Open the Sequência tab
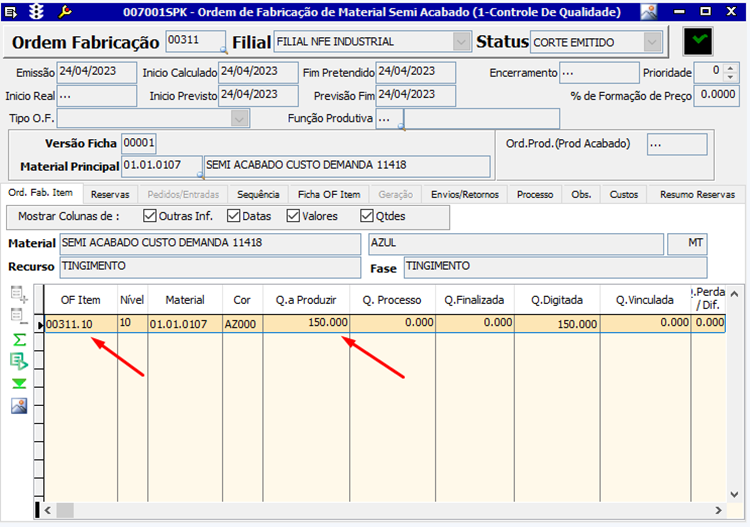Image resolution: width=750 pixels, height=527 pixels. tap(258, 195)
